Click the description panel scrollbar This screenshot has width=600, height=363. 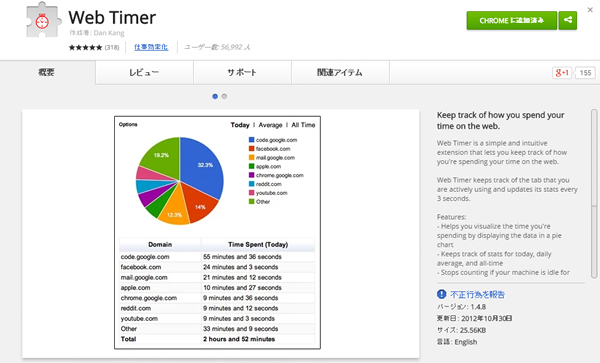pyautogui.click(x=593, y=193)
